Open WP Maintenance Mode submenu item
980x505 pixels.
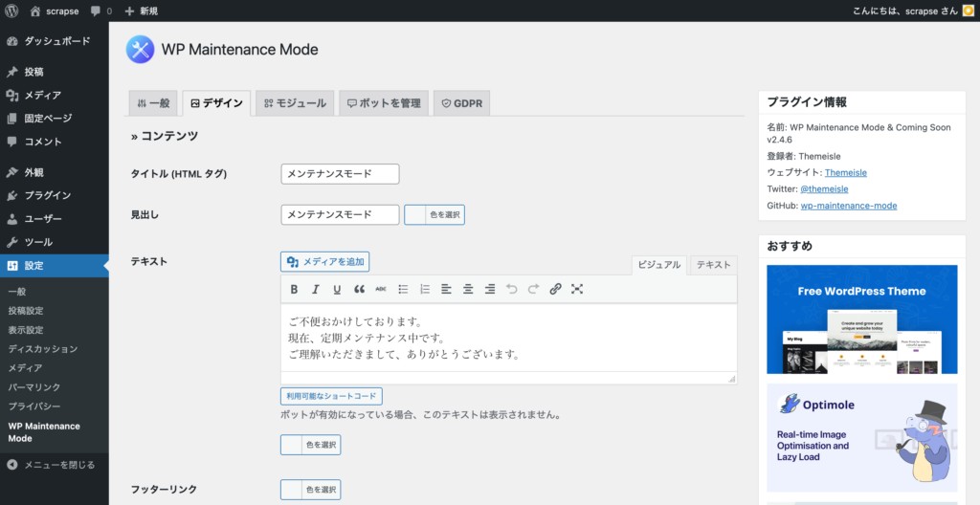tap(44, 432)
